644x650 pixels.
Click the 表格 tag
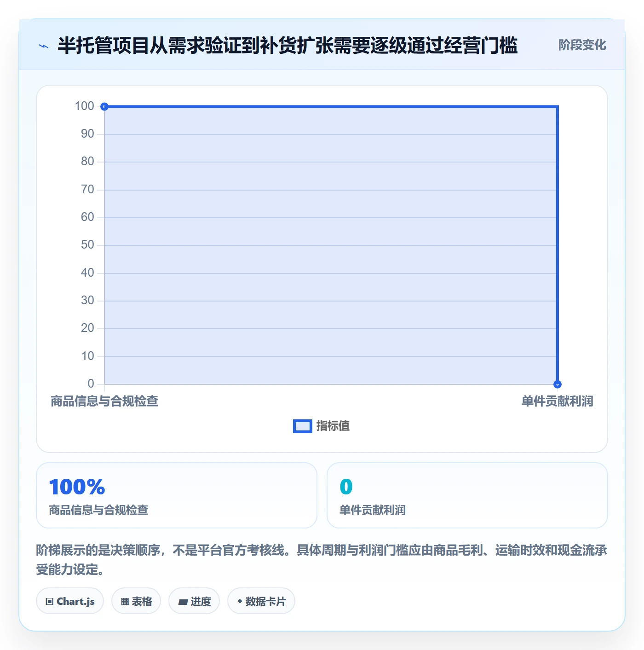(x=136, y=601)
